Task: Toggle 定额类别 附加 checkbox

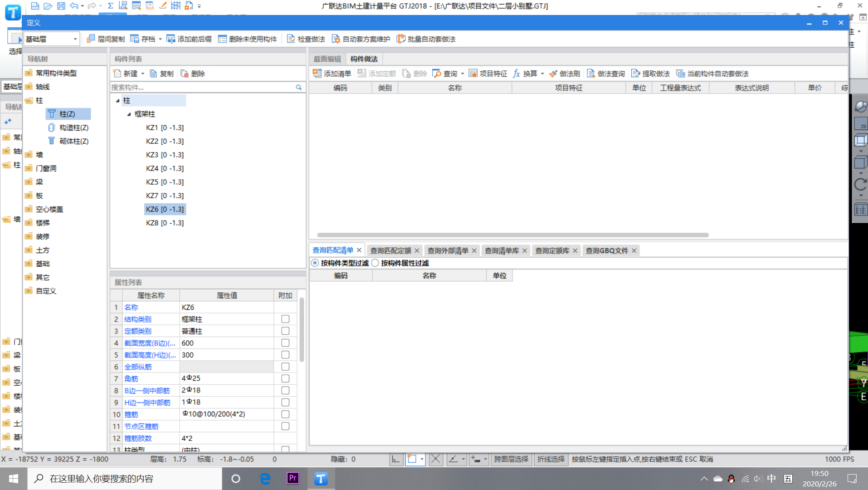Action: tap(285, 331)
